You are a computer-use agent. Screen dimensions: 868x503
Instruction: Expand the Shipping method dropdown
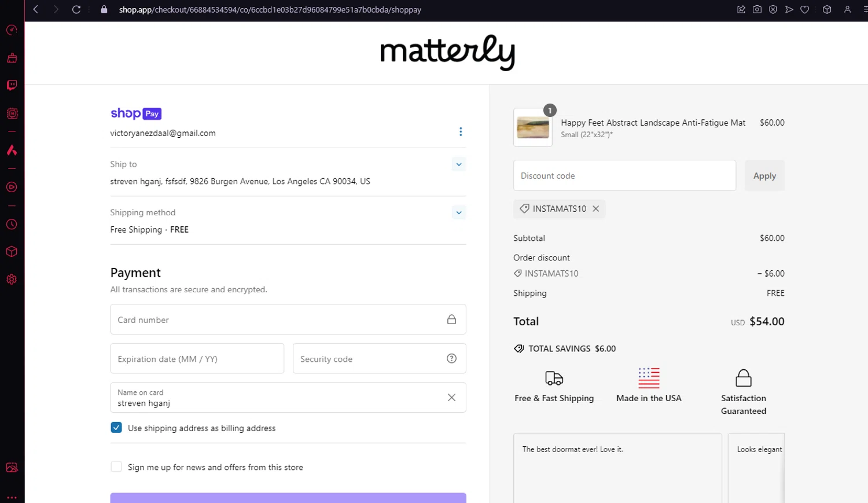(x=459, y=212)
